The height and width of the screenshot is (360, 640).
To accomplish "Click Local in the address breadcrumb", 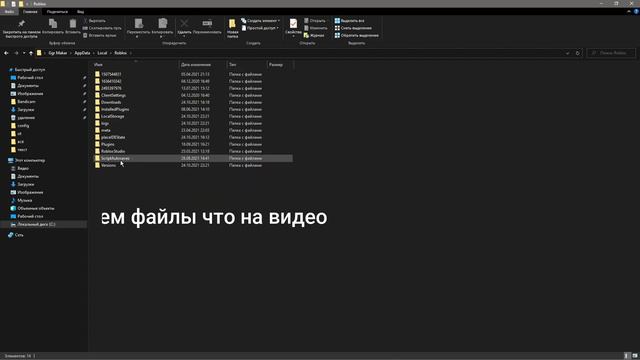I will pyautogui.click(x=102, y=53).
